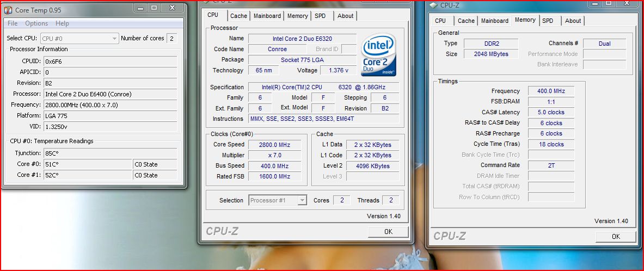The image size is (644, 271).
Task: Select Memory tab in the memory CPU-Z window
Action: point(525,20)
